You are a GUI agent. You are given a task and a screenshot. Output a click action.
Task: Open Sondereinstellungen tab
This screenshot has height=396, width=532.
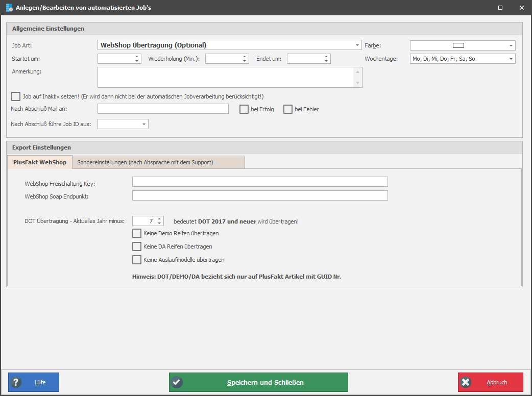click(158, 162)
